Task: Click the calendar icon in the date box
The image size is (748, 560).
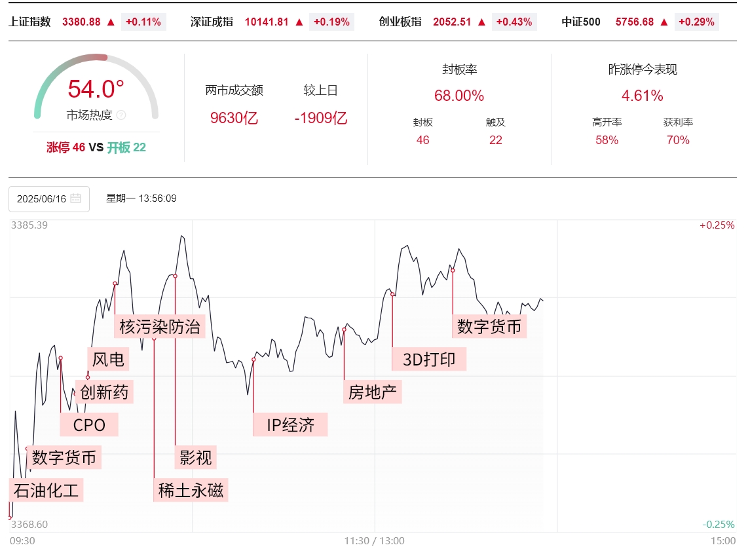Action: tap(75, 198)
